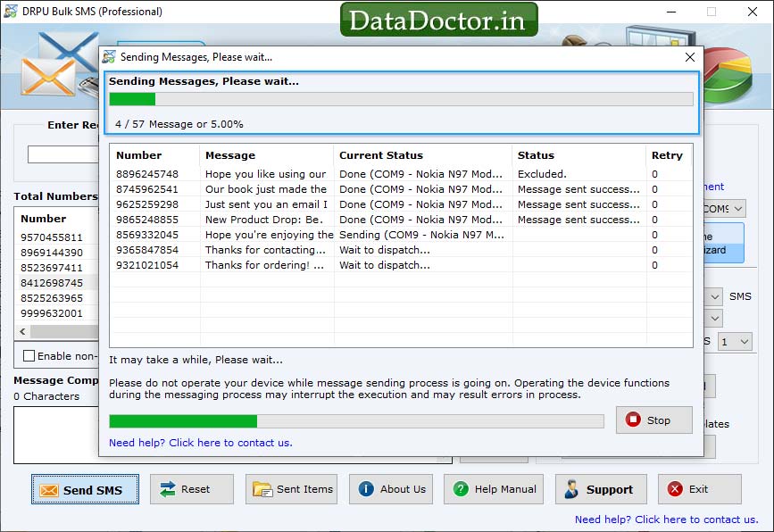The width and height of the screenshot is (774, 532).
Task: Select row with number 9365847854
Action: [x=401, y=250]
